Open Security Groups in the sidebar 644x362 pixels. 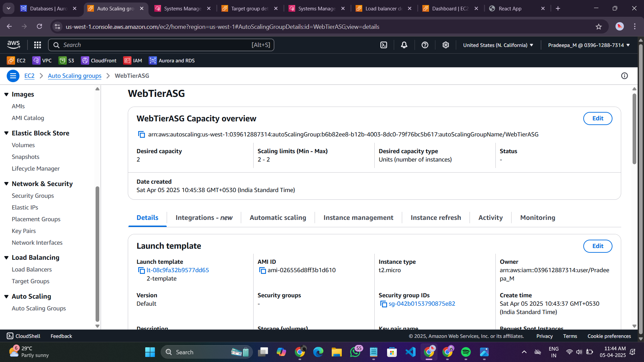[33, 196]
